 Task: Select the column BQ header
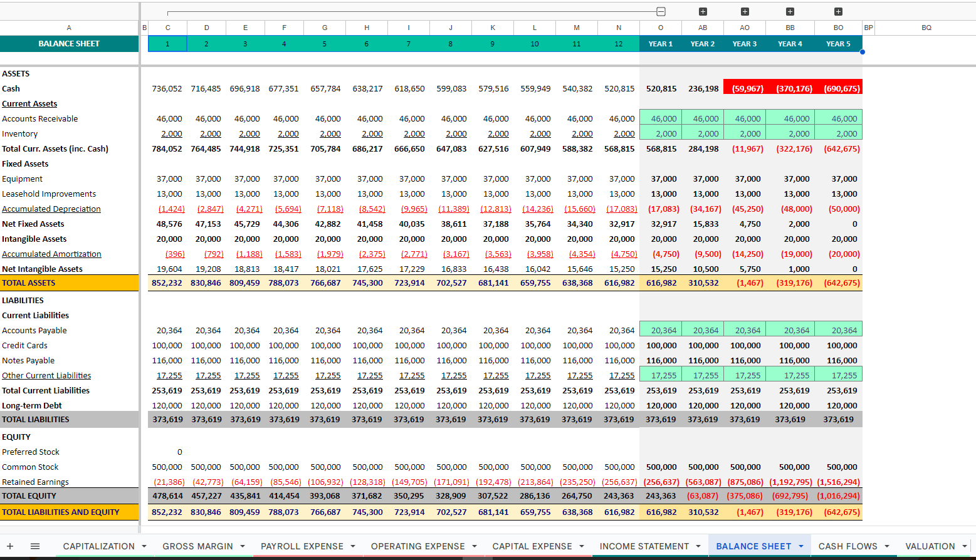click(926, 28)
